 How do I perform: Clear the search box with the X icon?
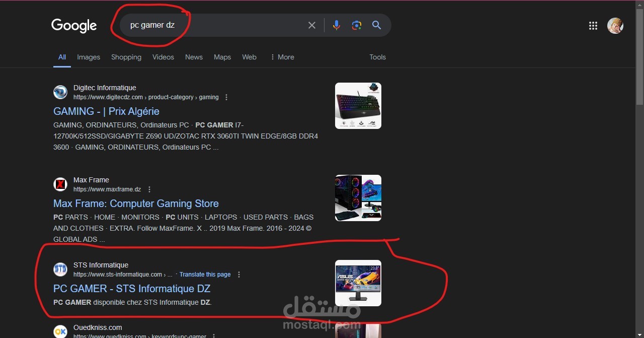click(x=312, y=25)
